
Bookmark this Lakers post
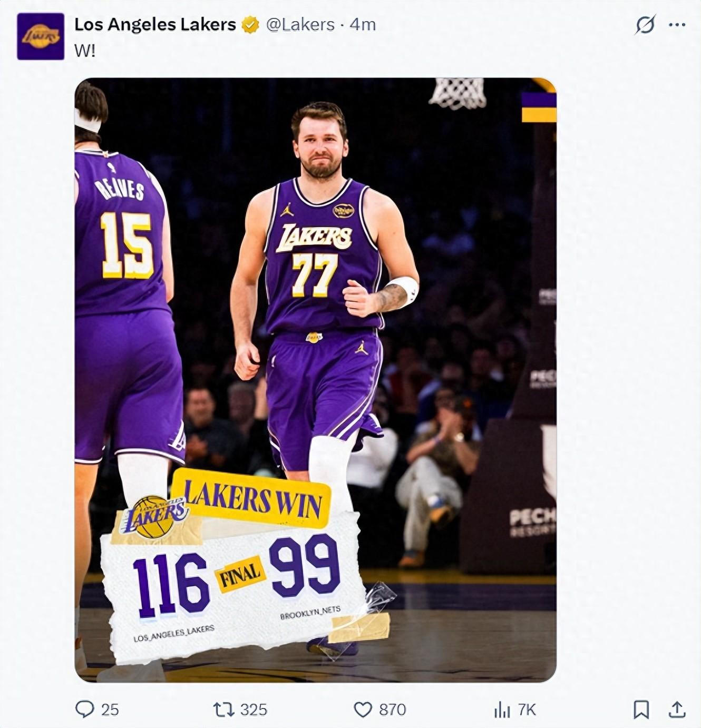[641, 709]
